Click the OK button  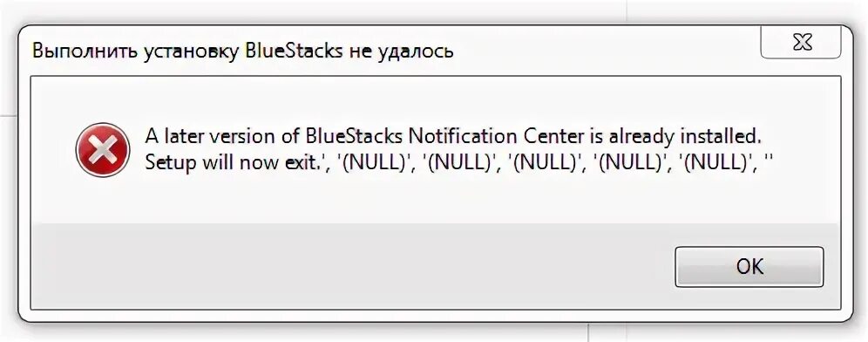pyautogui.click(x=749, y=267)
